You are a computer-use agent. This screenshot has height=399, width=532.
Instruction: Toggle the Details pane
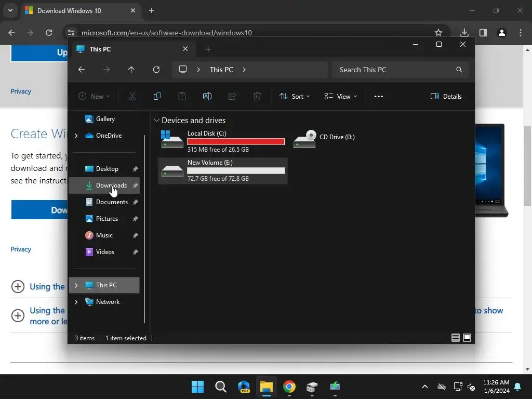(x=446, y=96)
